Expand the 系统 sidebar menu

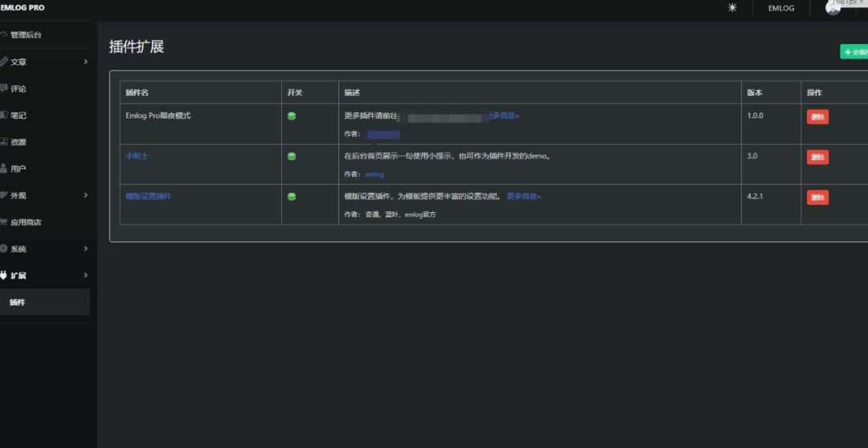pos(84,249)
